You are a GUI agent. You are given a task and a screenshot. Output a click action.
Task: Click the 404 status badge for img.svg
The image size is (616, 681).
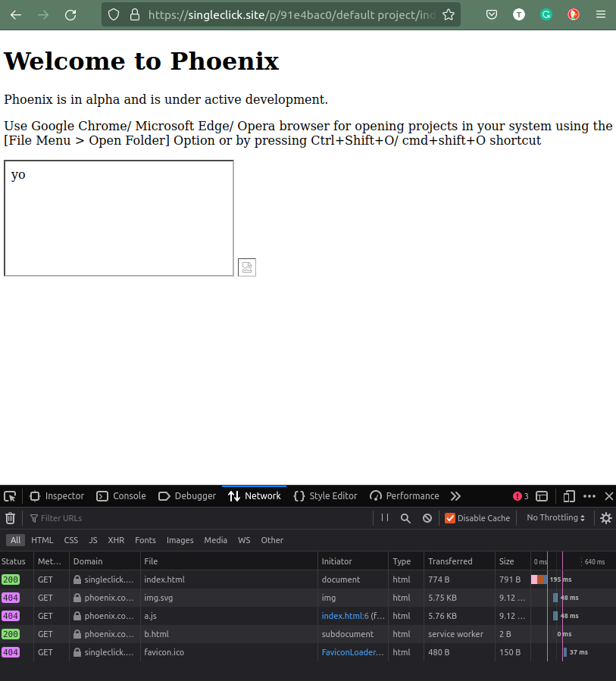click(x=11, y=598)
